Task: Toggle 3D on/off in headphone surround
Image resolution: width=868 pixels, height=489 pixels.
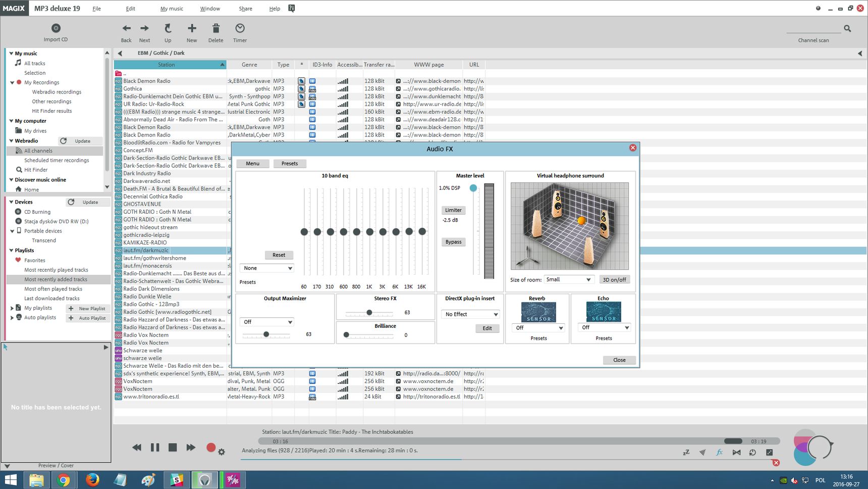Action: coord(614,279)
